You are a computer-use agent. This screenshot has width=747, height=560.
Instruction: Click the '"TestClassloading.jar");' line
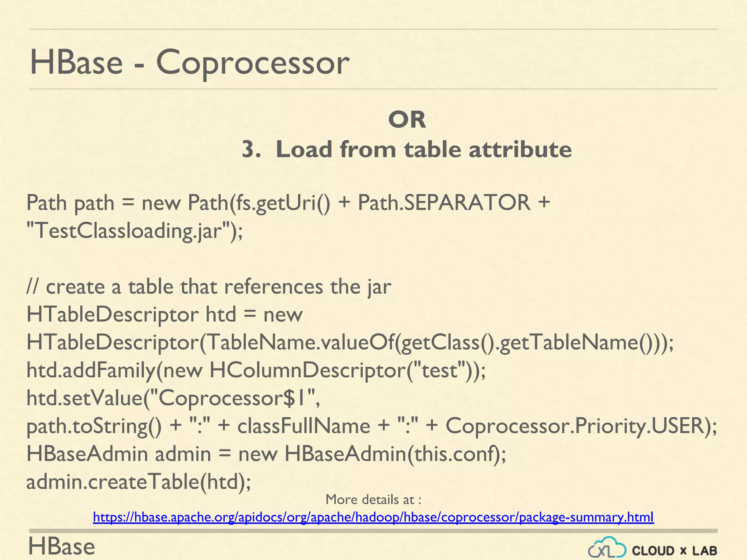coord(135,231)
